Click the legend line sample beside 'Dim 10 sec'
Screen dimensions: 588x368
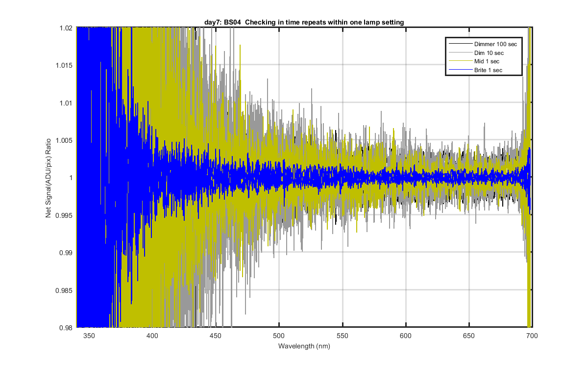pos(460,53)
